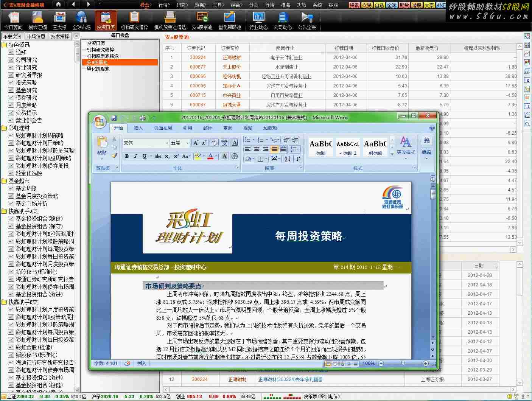Apply superscript in Word font group
This screenshot has height=401, width=532.
176,156
